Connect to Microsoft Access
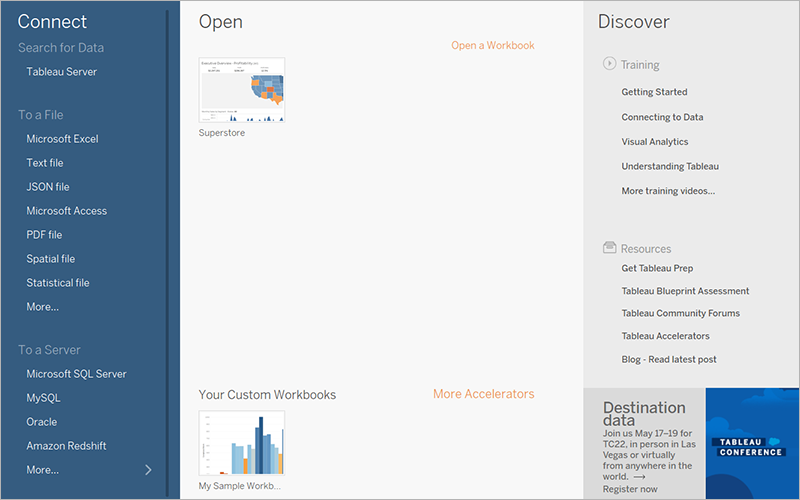Screen dimensions: 800x500 (67, 211)
